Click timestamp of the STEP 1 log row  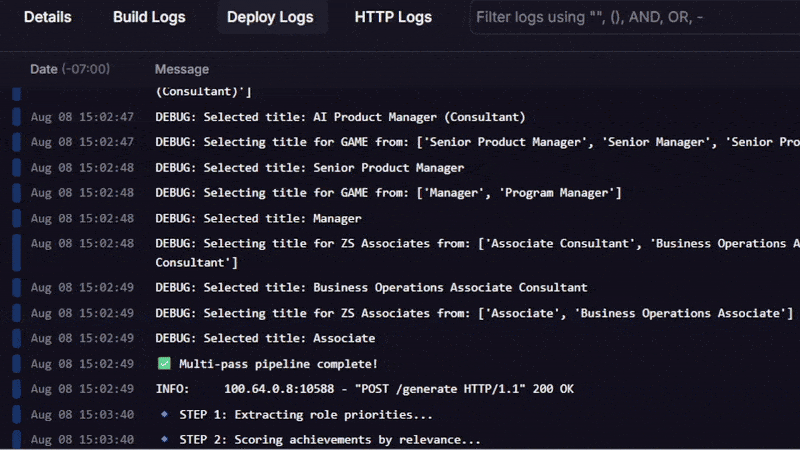(x=82, y=414)
